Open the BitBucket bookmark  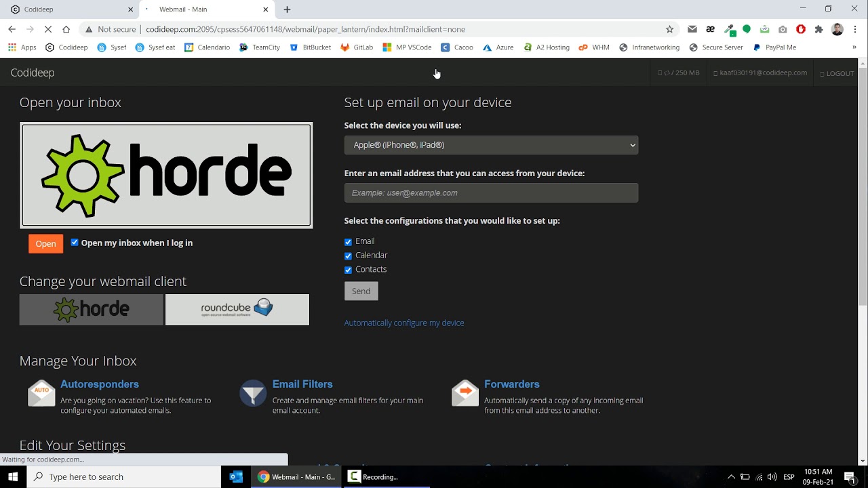click(310, 47)
